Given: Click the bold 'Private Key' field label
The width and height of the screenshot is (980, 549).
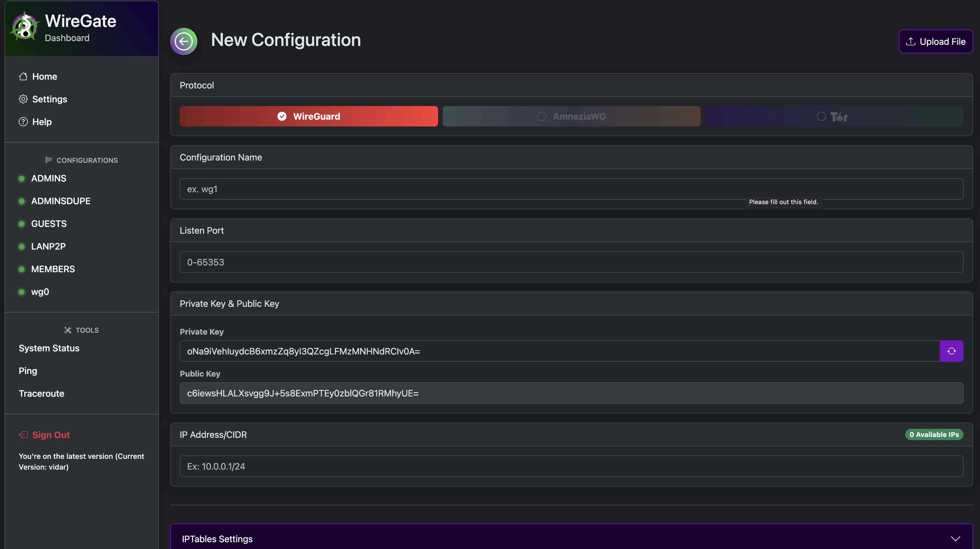Looking at the screenshot, I should (202, 332).
